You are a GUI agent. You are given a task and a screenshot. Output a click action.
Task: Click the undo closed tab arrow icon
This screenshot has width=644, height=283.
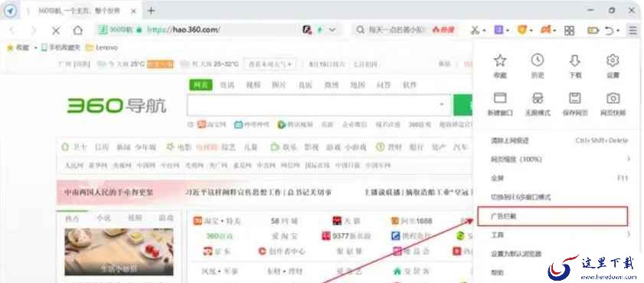click(x=610, y=30)
